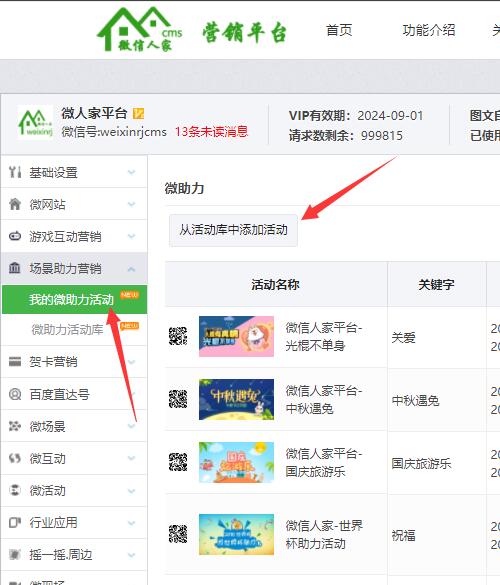The height and width of the screenshot is (585, 500).
Task: Click the VIP有效期 date 2024-09-01
Action: pyautogui.click(x=390, y=116)
